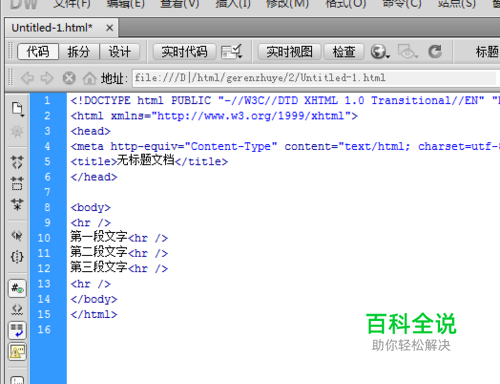Click the DW application logo

coord(24,4)
